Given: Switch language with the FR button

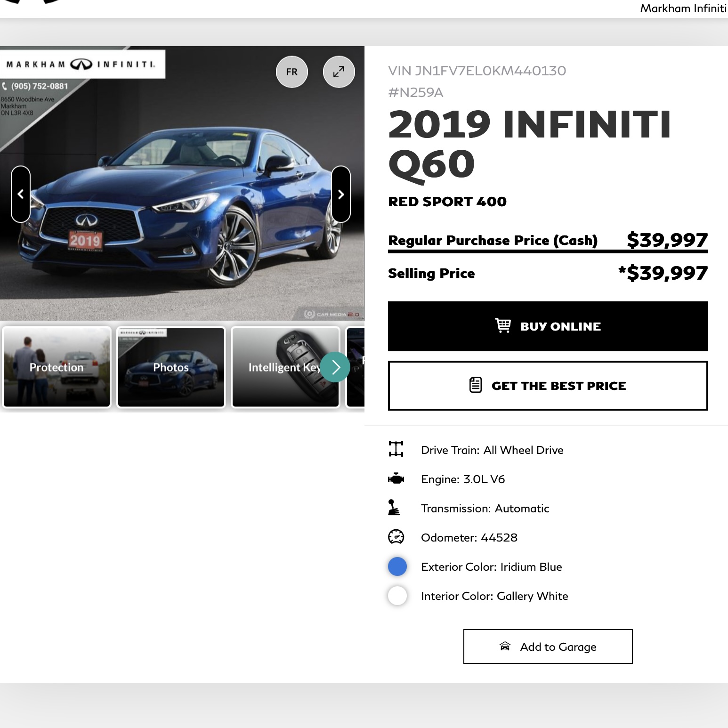Looking at the screenshot, I should 291,72.
